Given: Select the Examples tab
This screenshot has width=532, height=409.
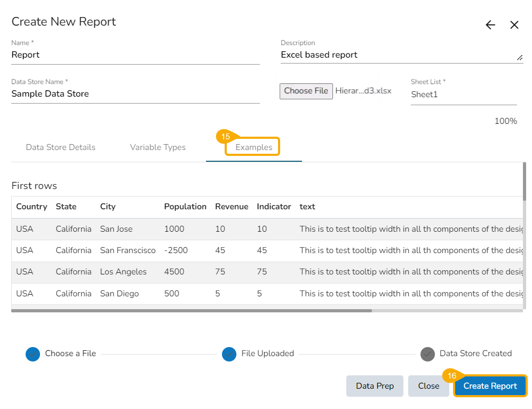Looking at the screenshot, I should coord(253,147).
